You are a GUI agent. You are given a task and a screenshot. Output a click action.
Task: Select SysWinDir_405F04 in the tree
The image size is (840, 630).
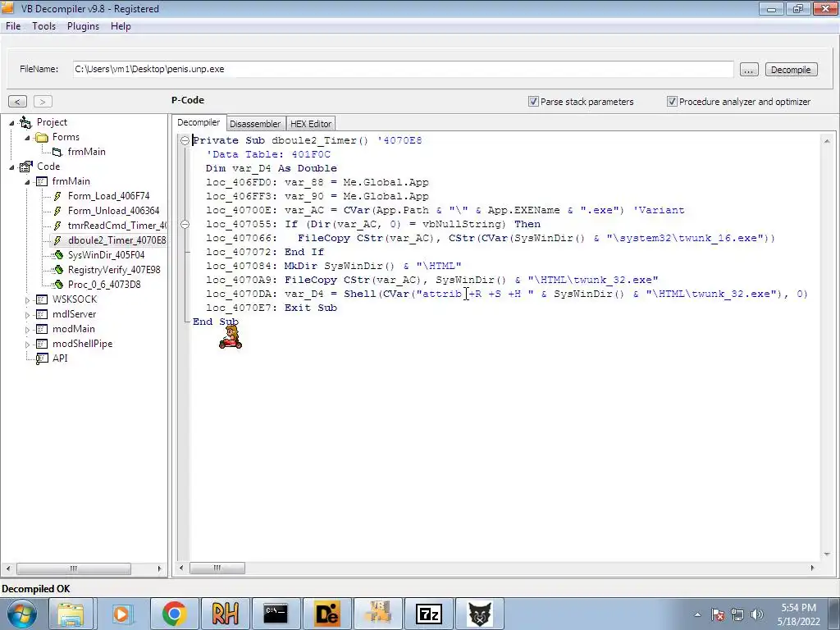(106, 255)
